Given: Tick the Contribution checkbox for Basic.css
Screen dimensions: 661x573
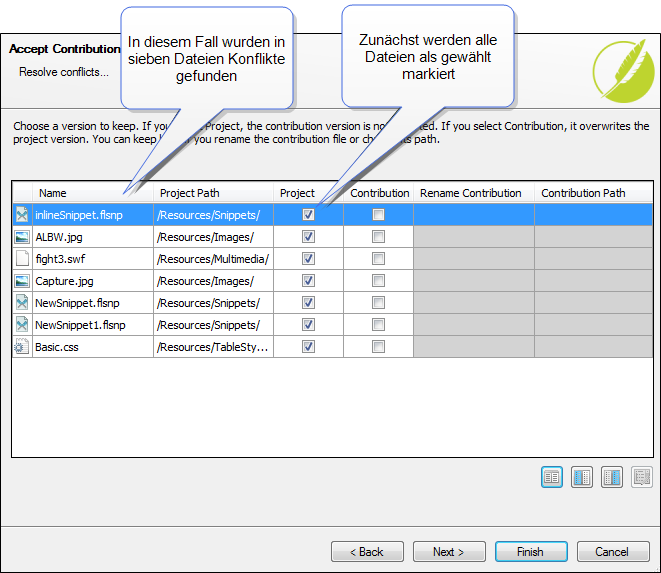Looking at the screenshot, I should [378, 347].
